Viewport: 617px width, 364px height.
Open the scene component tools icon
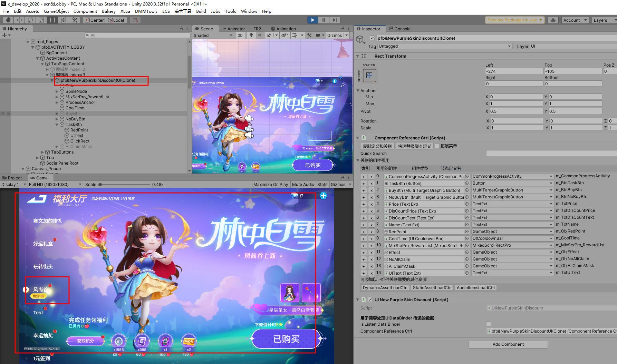pos(309,35)
